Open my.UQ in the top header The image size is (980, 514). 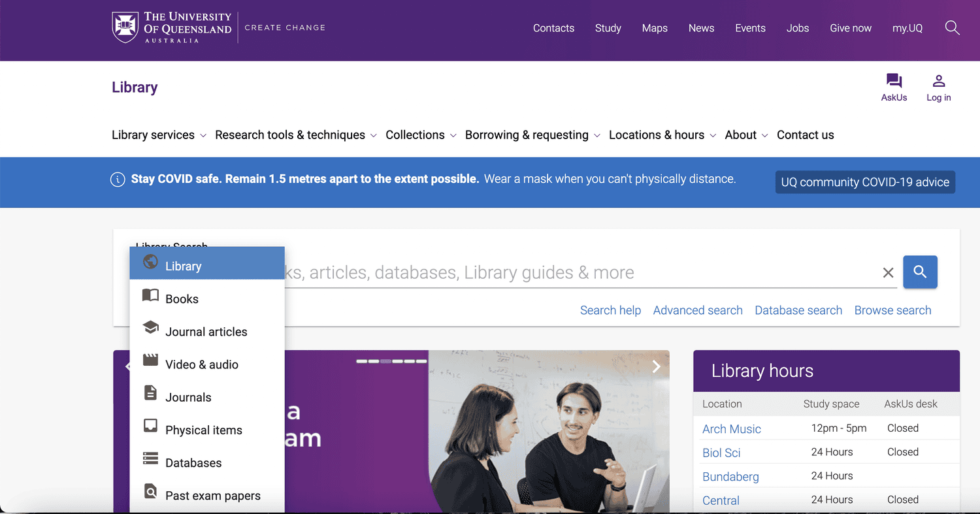pyautogui.click(x=907, y=28)
